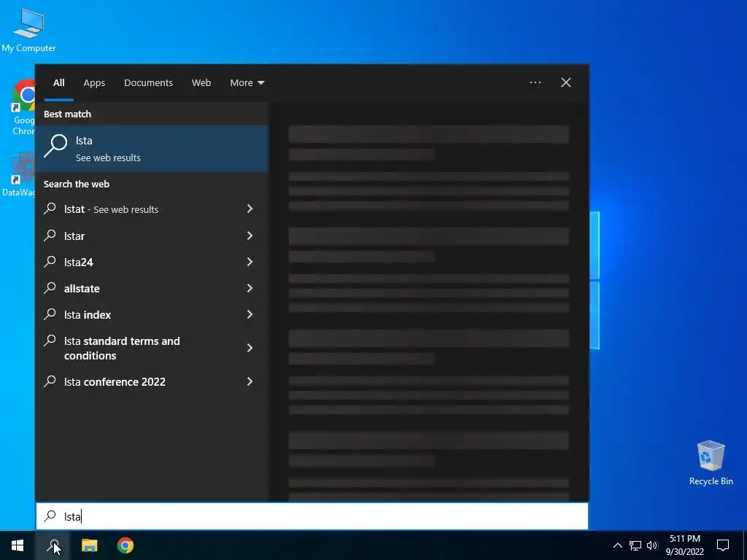Show hidden system tray icons
747x560 pixels.
[x=617, y=545]
